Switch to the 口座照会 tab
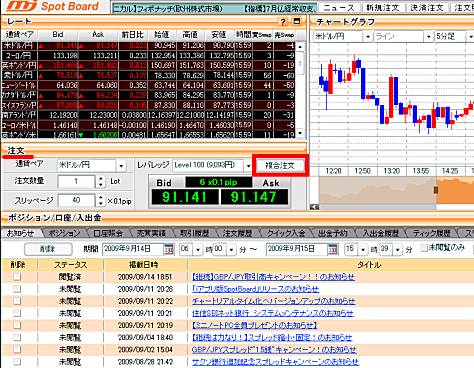The width and height of the screenshot is (474, 368). [108, 233]
